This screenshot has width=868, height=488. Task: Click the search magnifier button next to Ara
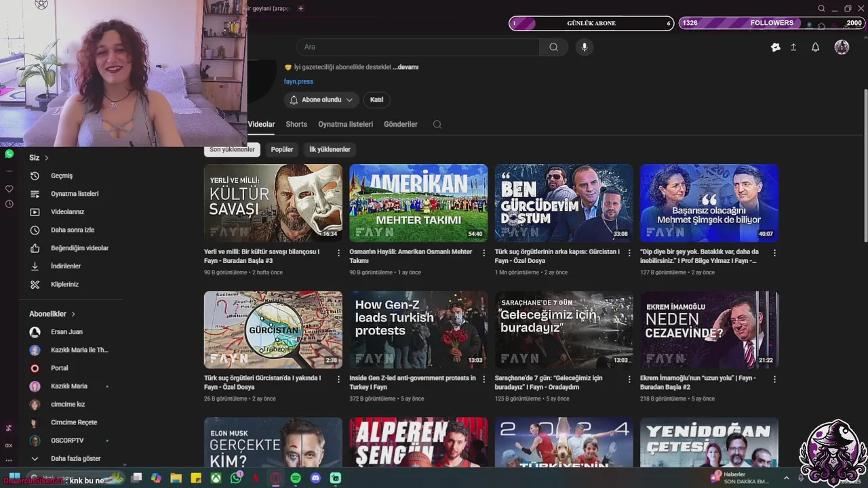(553, 47)
